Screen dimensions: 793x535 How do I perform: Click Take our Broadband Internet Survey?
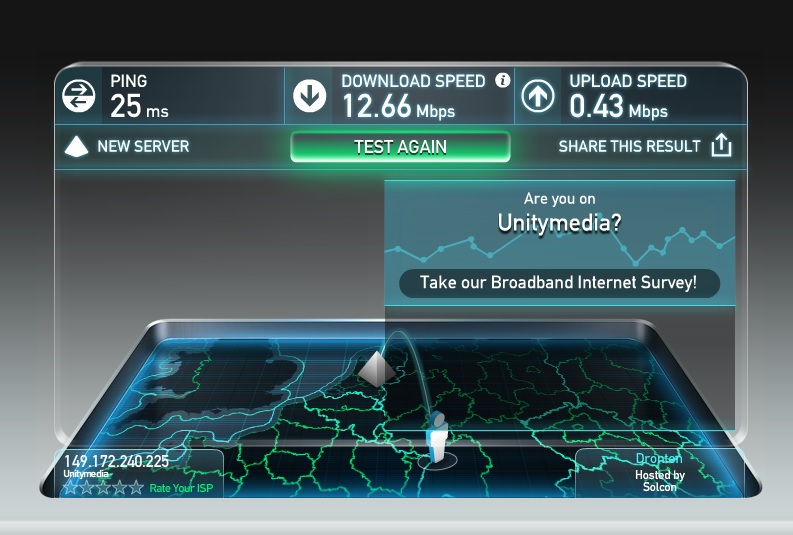(x=559, y=282)
